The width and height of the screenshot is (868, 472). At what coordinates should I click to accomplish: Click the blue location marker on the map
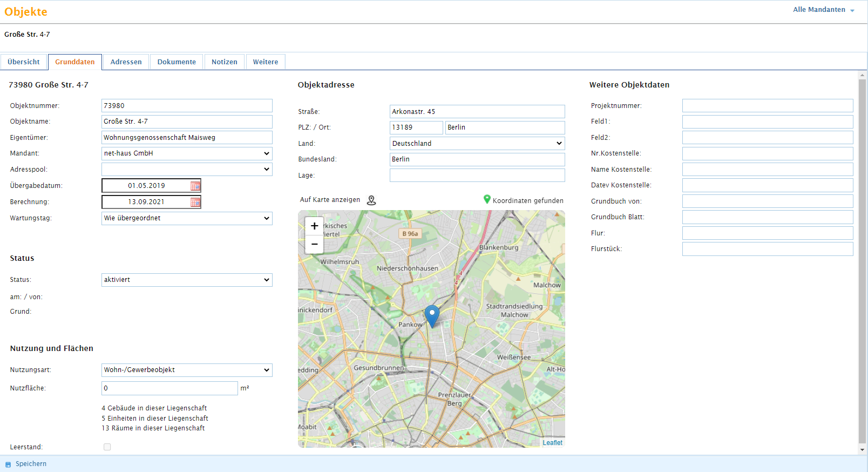(x=432, y=316)
